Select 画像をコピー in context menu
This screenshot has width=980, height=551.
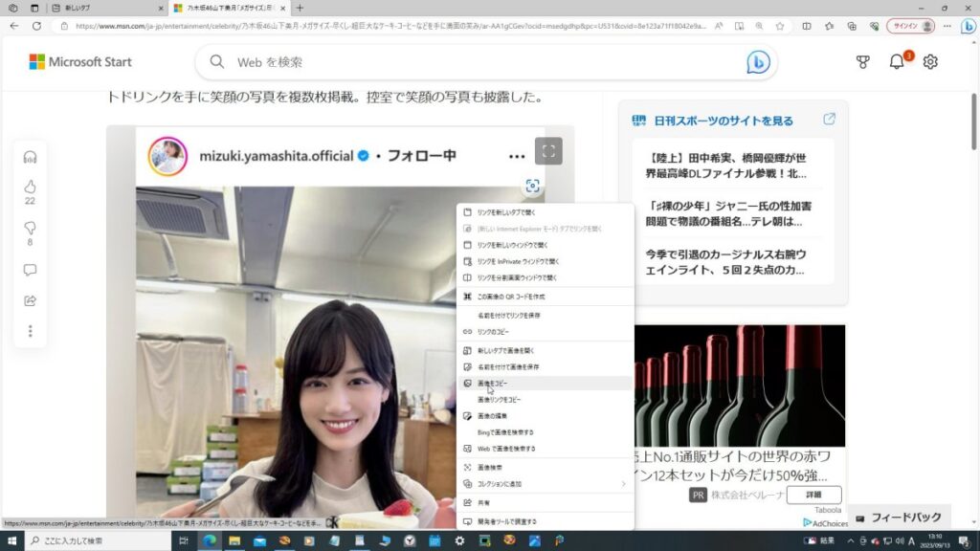point(545,383)
